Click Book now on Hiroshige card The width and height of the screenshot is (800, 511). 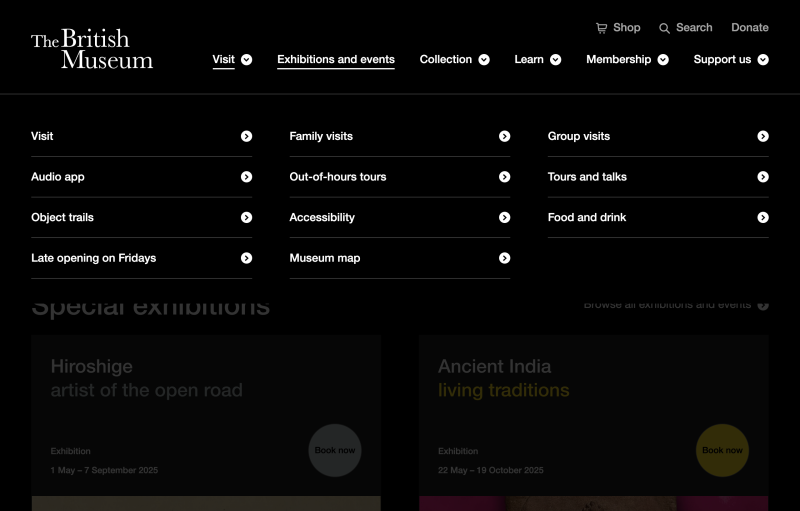coord(335,450)
